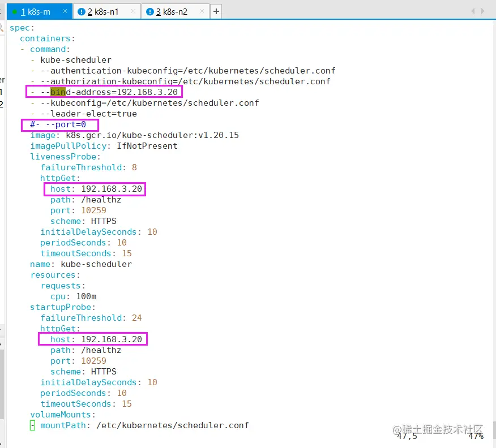
Task: Click the containers: line
Action: click(x=48, y=38)
